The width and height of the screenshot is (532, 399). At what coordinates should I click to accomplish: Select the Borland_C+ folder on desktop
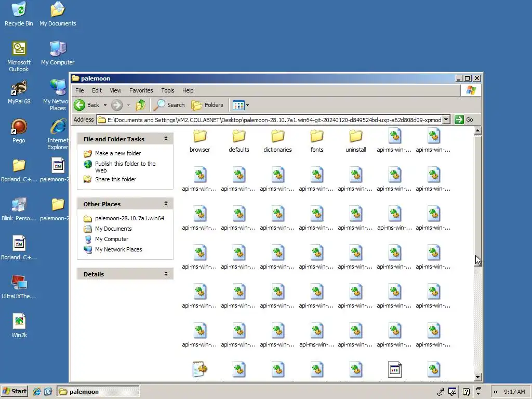coord(19,170)
